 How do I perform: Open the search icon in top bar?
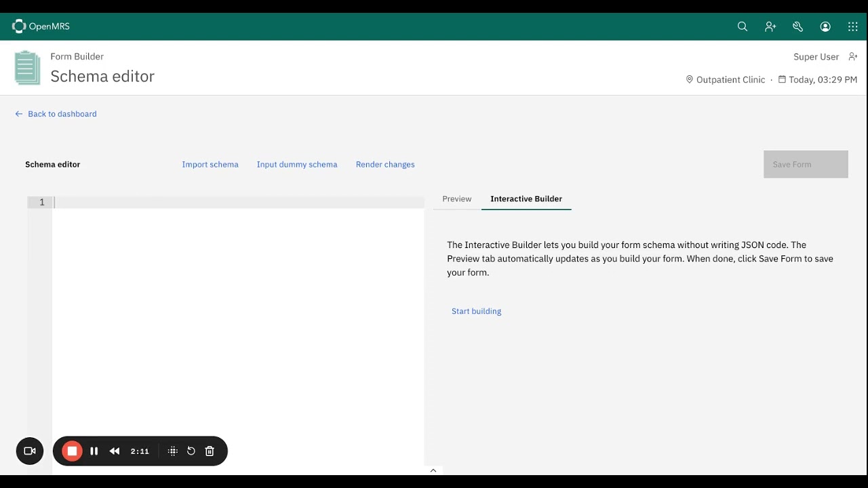(743, 26)
